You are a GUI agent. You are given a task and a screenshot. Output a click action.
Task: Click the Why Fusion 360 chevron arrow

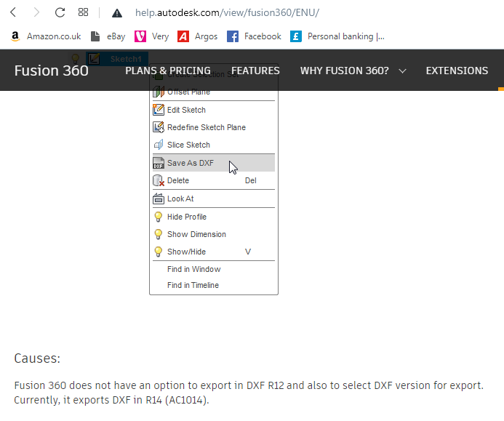tap(402, 71)
